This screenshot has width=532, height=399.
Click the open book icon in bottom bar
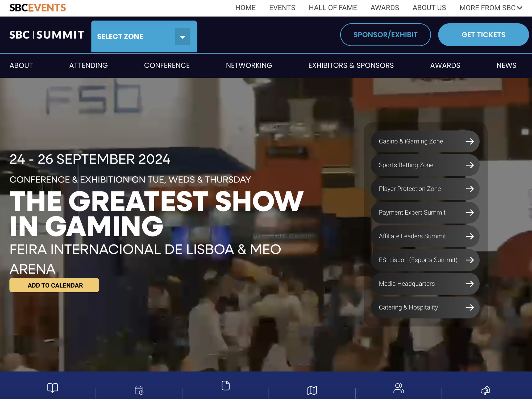pyautogui.click(x=52, y=388)
